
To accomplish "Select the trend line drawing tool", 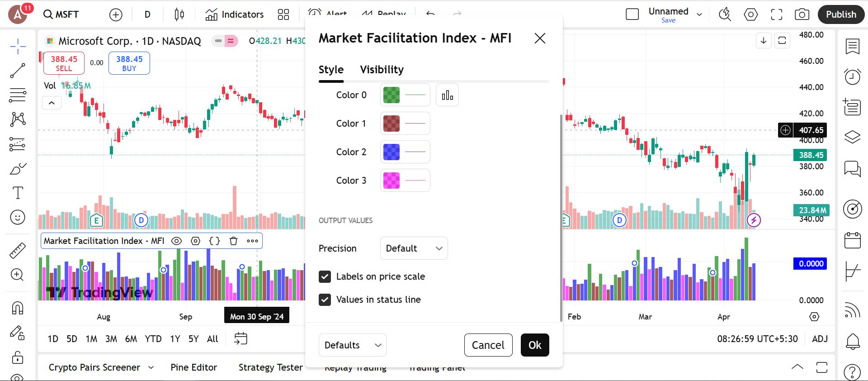I will (18, 71).
